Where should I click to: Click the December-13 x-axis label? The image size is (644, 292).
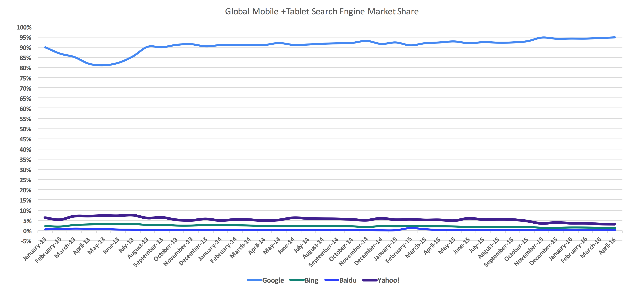tap(193, 251)
